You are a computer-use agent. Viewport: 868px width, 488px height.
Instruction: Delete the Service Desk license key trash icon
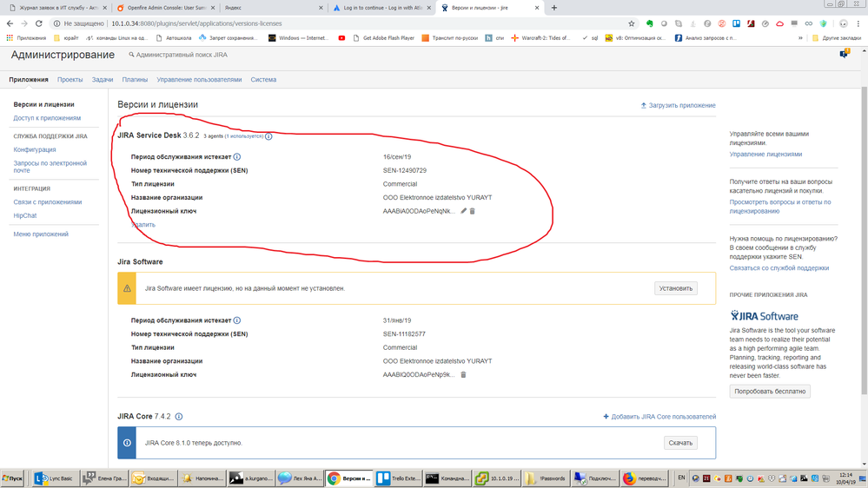[472, 211]
